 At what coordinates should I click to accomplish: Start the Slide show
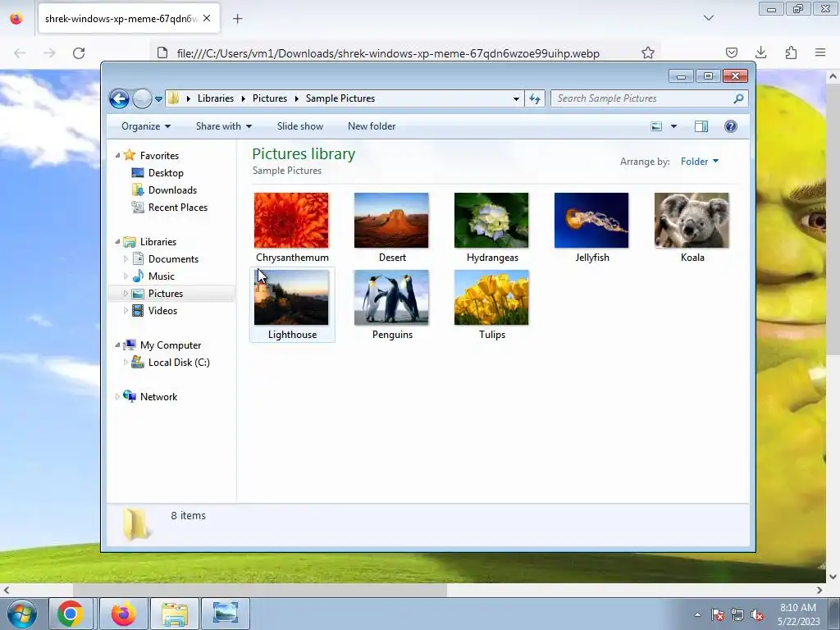pos(300,126)
